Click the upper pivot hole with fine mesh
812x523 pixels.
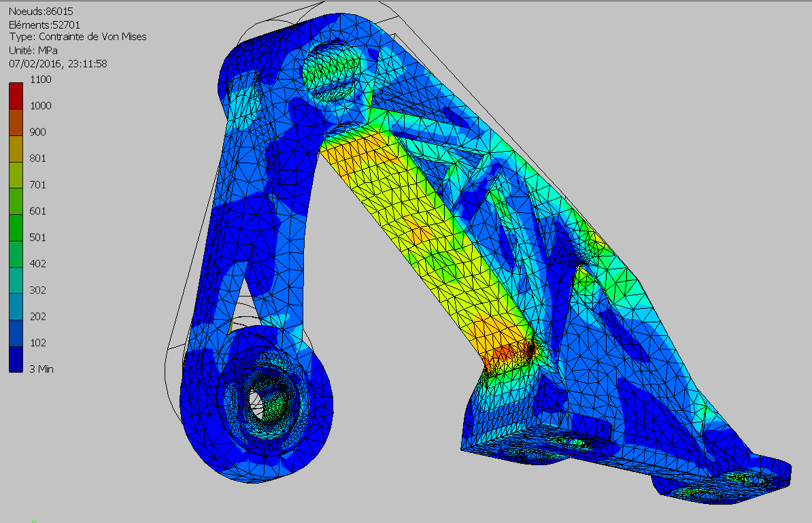[332, 71]
